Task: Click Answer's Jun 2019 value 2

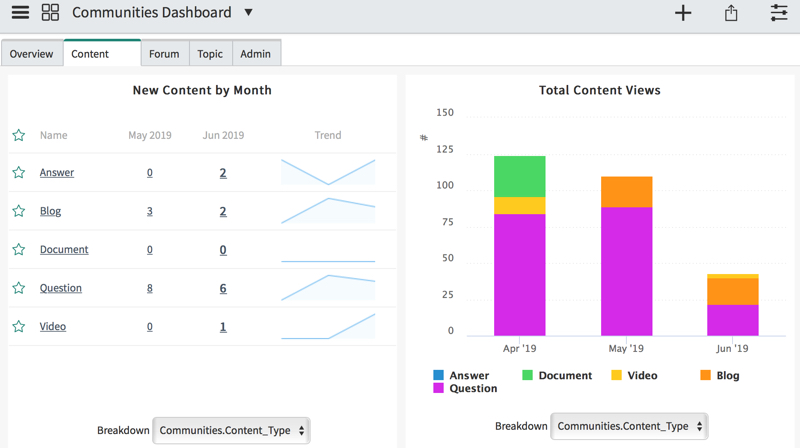Action: [223, 173]
